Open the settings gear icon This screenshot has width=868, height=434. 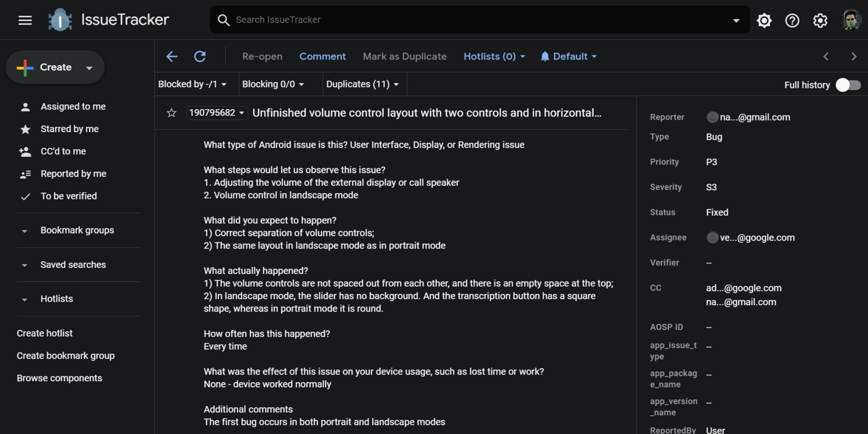(x=820, y=20)
